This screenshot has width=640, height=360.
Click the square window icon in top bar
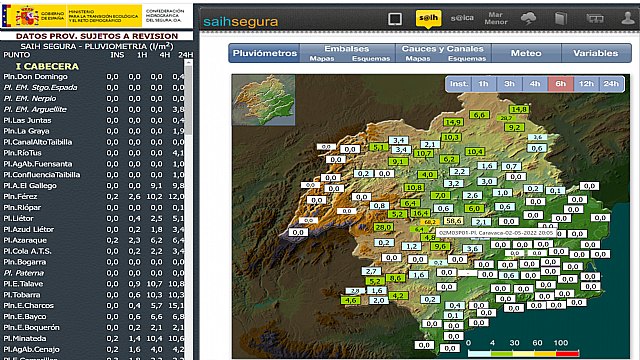(x=395, y=19)
